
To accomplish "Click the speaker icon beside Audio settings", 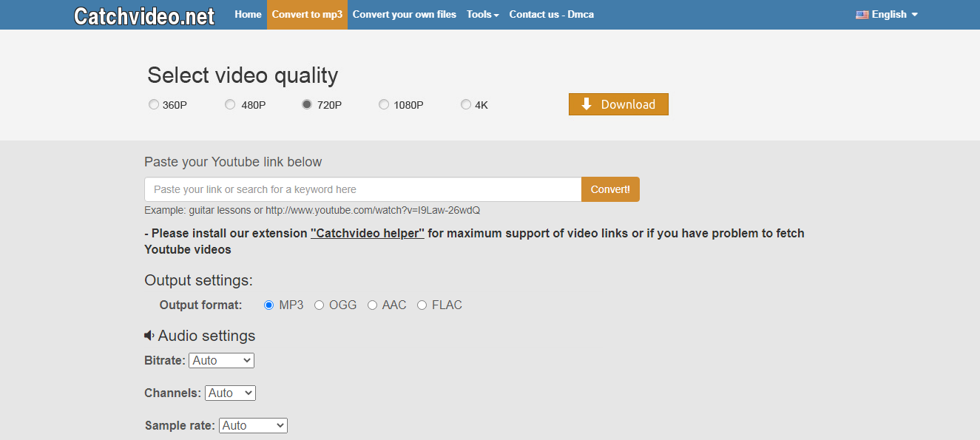I will pos(149,336).
